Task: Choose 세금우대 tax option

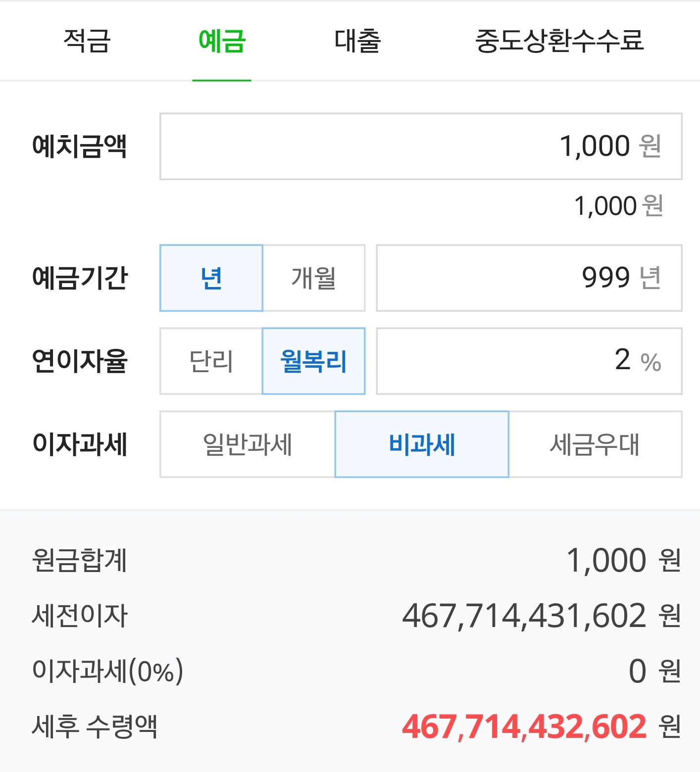Action: click(x=596, y=444)
